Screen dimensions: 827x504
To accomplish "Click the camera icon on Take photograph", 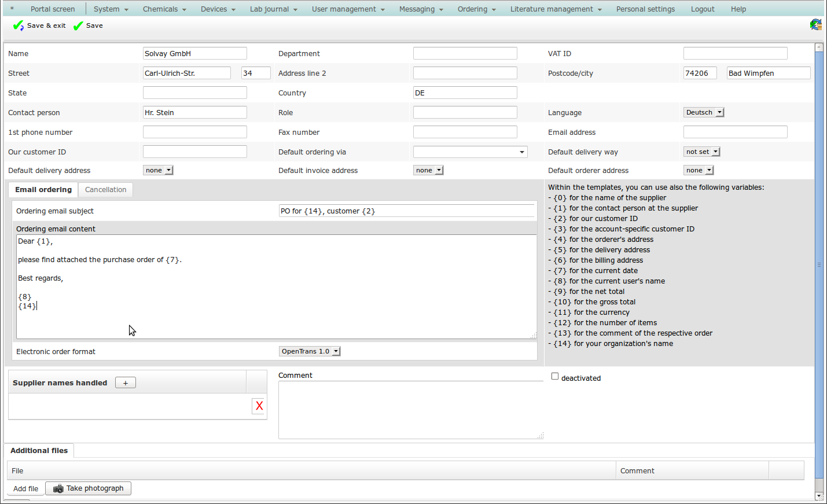I will [x=58, y=489].
